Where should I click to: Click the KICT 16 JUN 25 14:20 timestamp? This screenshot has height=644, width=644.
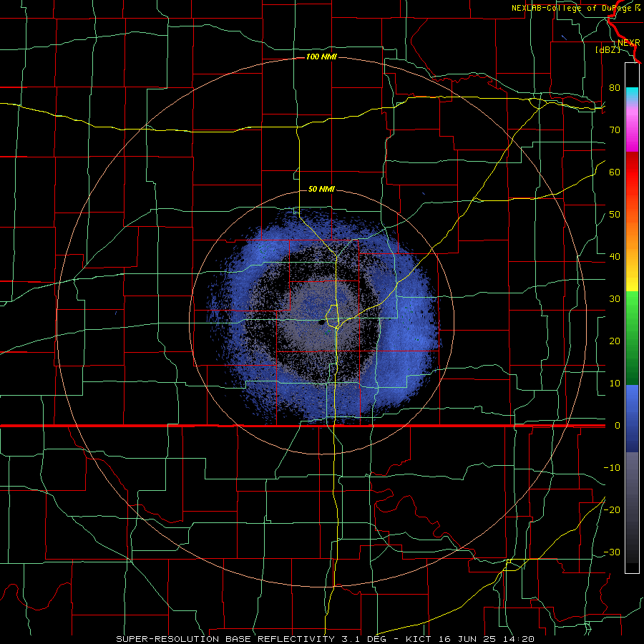pyautogui.click(x=470, y=639)
